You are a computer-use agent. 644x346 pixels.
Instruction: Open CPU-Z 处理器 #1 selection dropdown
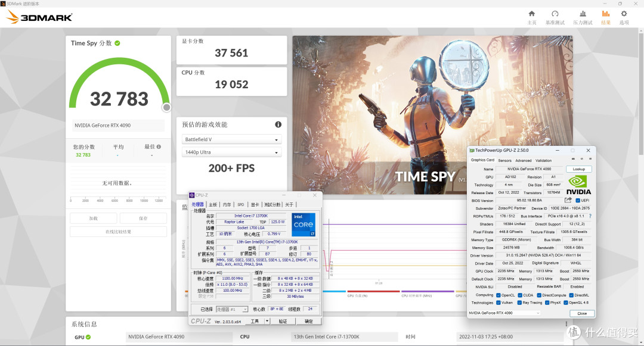[232, 309]
